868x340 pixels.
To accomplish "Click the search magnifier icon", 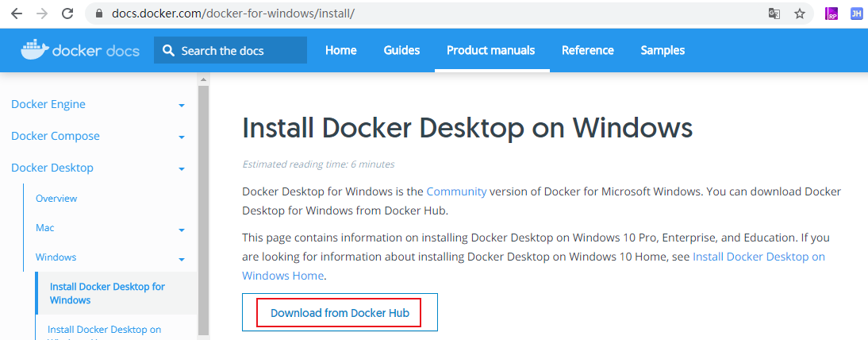I will point(168,51).
